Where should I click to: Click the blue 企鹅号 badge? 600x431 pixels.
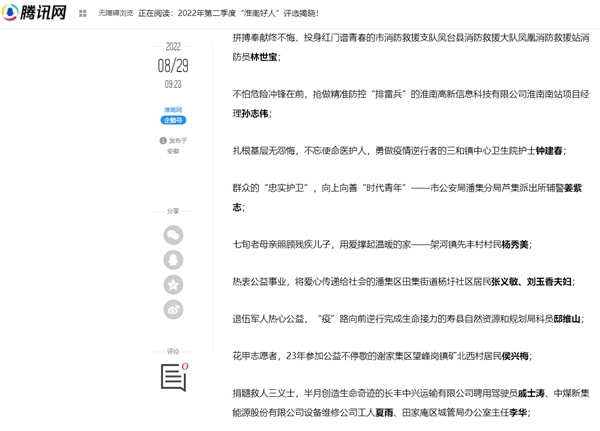pos(173,120)
